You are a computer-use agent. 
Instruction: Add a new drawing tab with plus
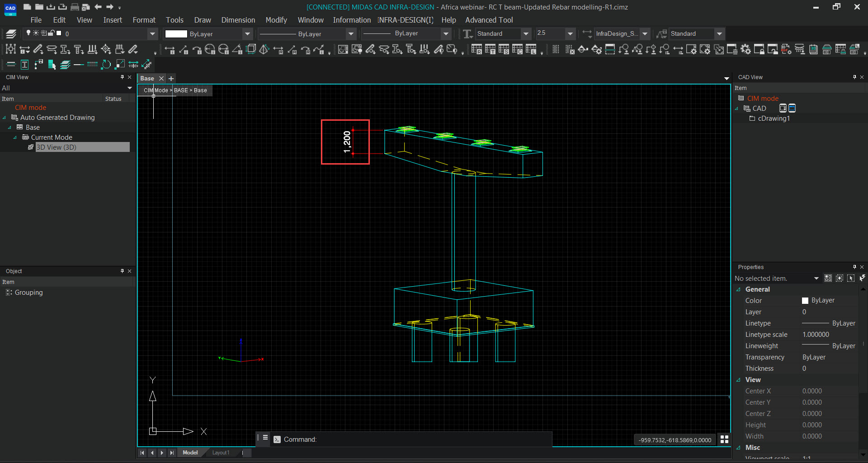point(171,78)
